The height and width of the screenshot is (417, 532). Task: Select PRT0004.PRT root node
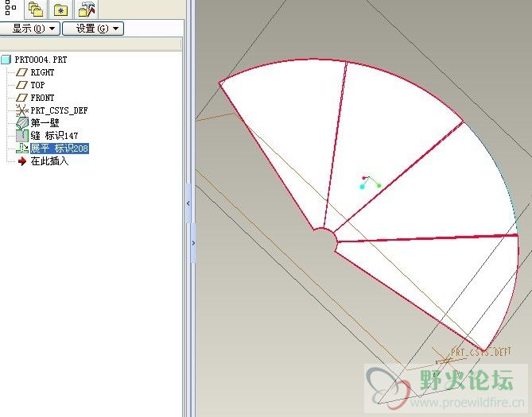click(41, 60)
